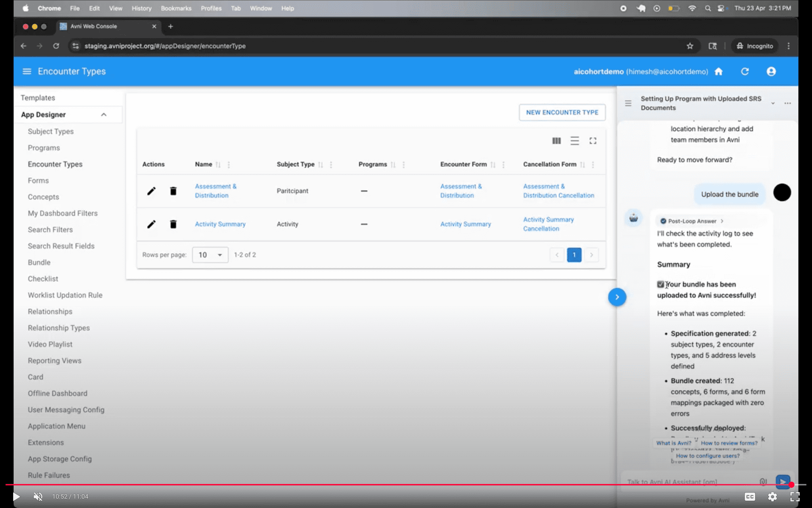
Task: Refresh the app using the blue bar refresh icon
Action: tap(745, 71)
